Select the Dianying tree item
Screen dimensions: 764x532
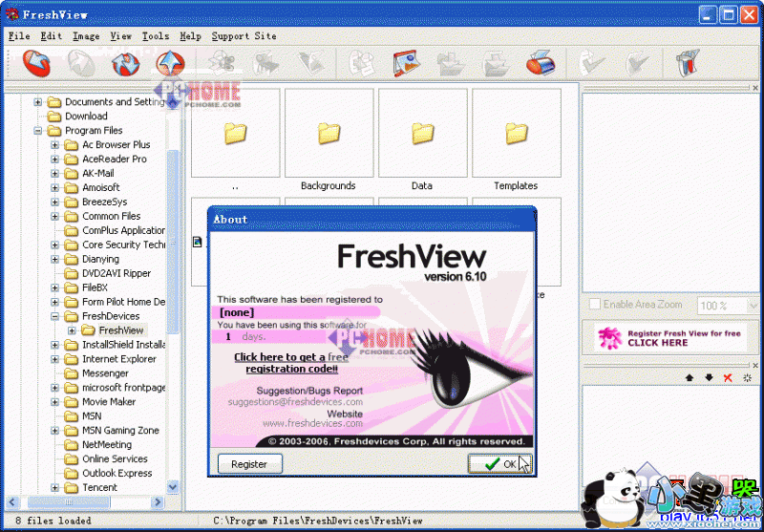(100, 259)
